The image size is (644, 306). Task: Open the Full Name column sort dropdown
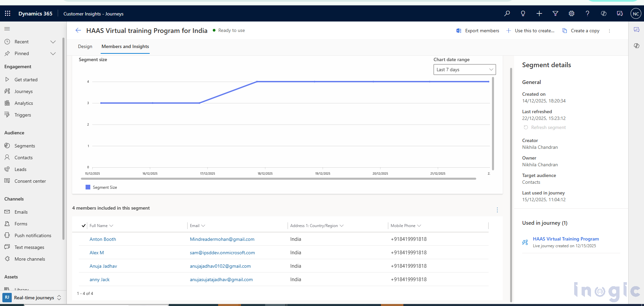[x=111, y=225]
